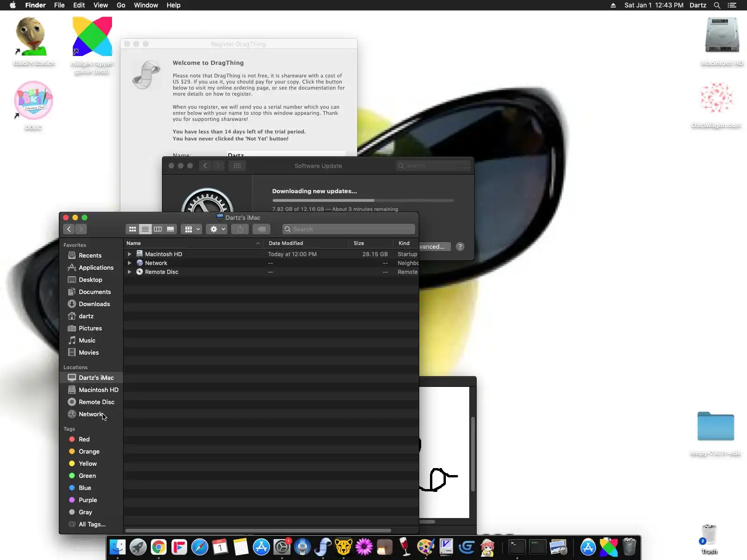Open Music in the Finder sidebar
The image size is (747, 560).
(x=92, y=340)
